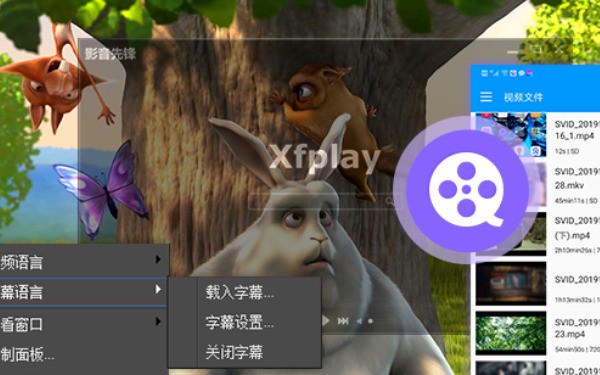
Task: Open the green forest thumbnail of 23.mp4
Action: pyautogui.click(x=511, y=333)
